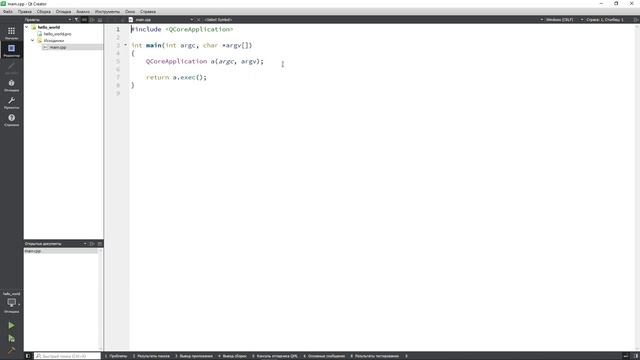Click the quick locator search field
This screenshot has width=640, height=360.
67,356
